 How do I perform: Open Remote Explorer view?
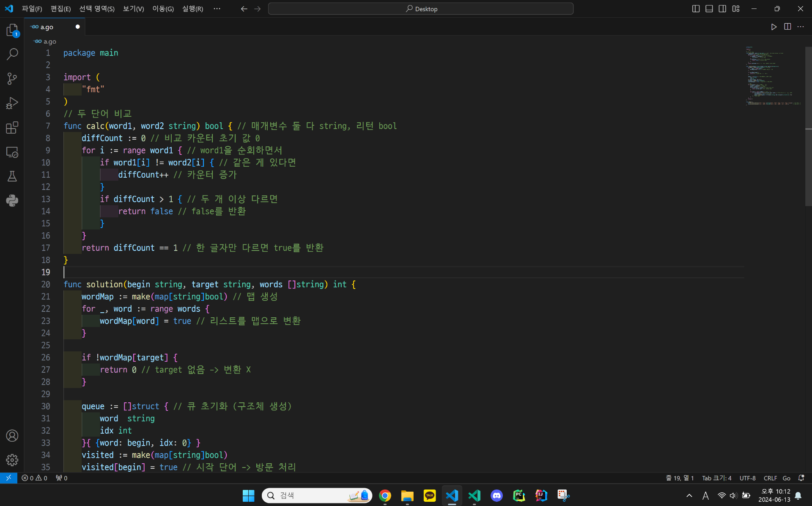point(12,152)
